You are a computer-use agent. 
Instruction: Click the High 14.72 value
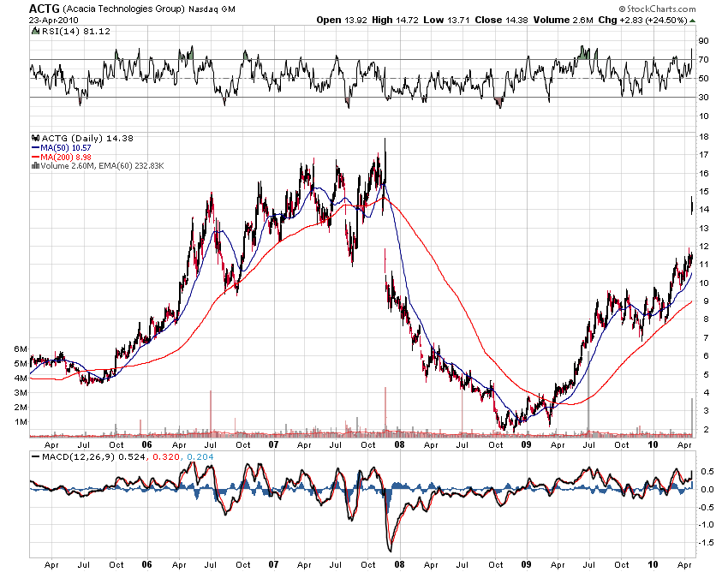395,20
